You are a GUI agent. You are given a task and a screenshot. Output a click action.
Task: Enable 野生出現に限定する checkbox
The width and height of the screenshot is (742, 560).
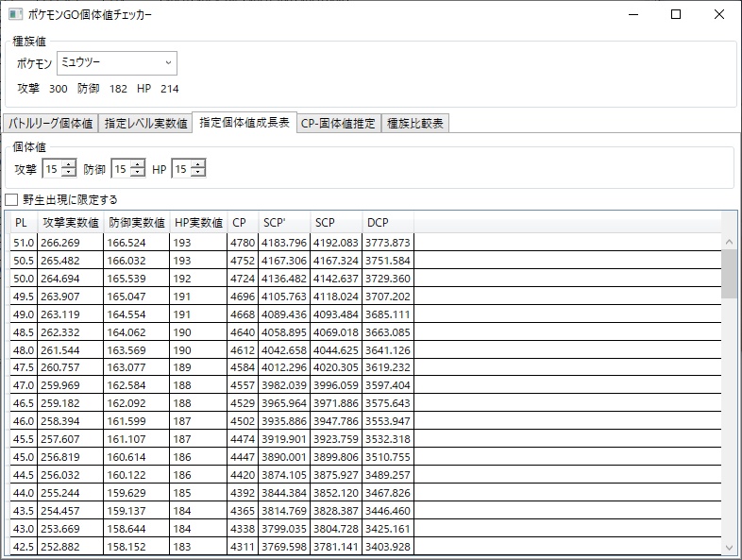11,199
